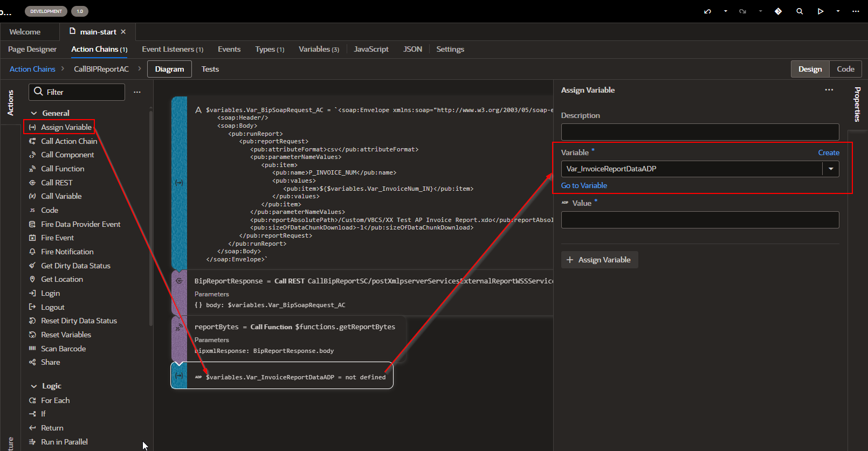The image size is (868, 451).
Task: Switch to the Welcome tab
Action: (x=25, y=32)
